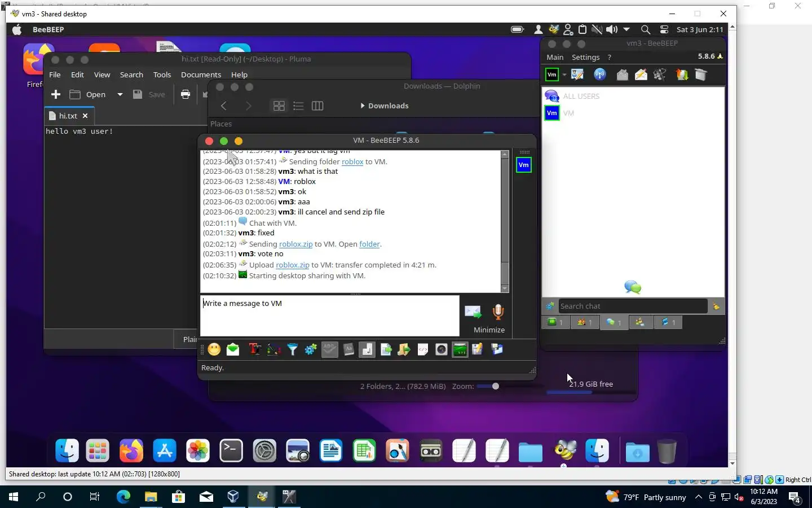The width and height of the screenshot is (812, 508).
Task: Switch to the saved chats people tab
Action: click(x=640, y=322)
